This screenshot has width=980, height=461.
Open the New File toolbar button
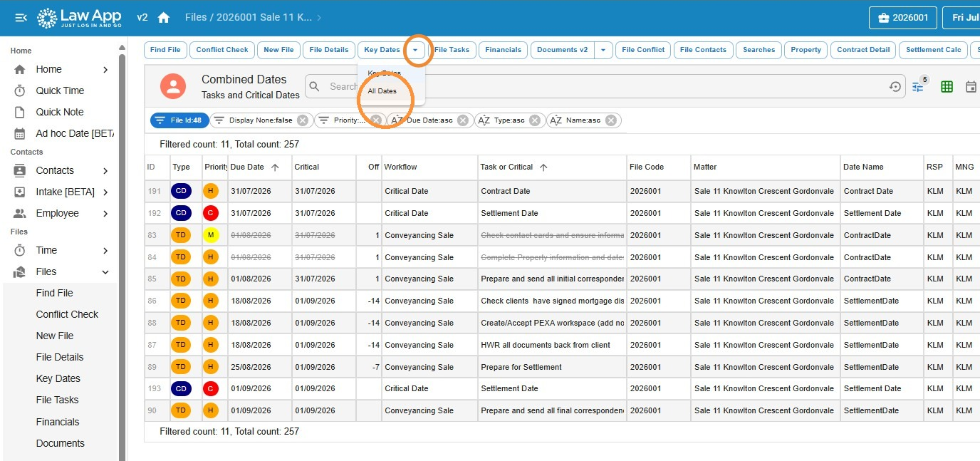coord(278,50)
